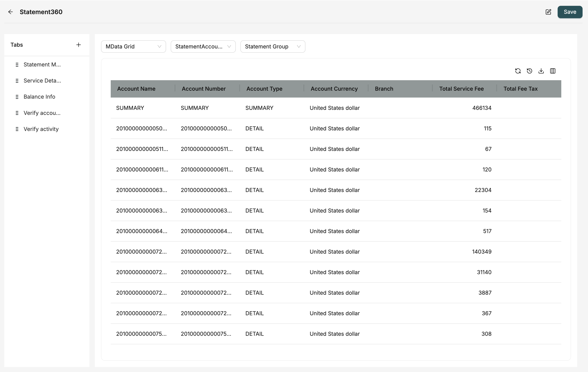This screenshot has width=588, height=372.
Task: Click the back arrow beside Statement360
Action: (10, 12)
